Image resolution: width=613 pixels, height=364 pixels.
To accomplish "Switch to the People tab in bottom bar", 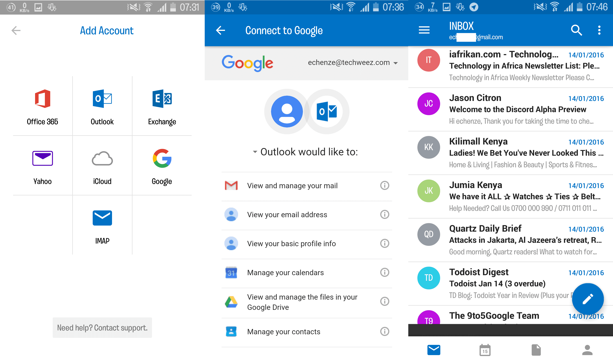I will pos(587,350).
